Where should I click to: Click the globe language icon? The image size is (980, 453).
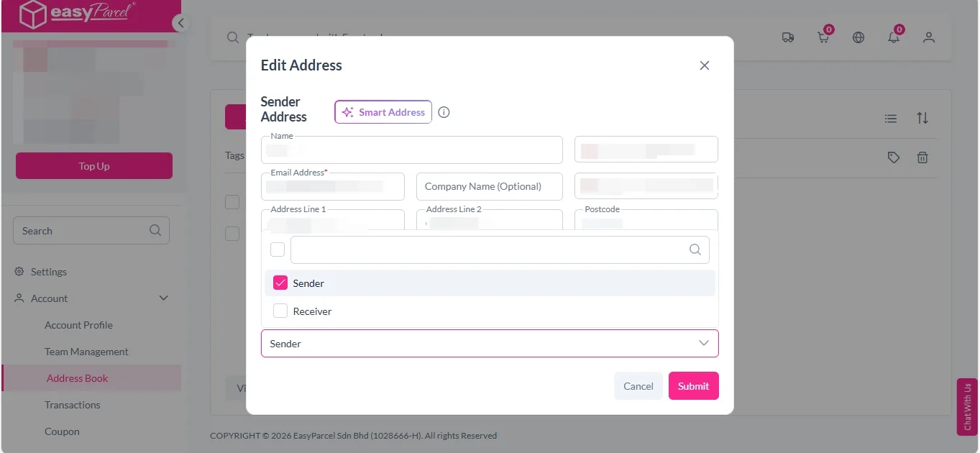[858, 37]
